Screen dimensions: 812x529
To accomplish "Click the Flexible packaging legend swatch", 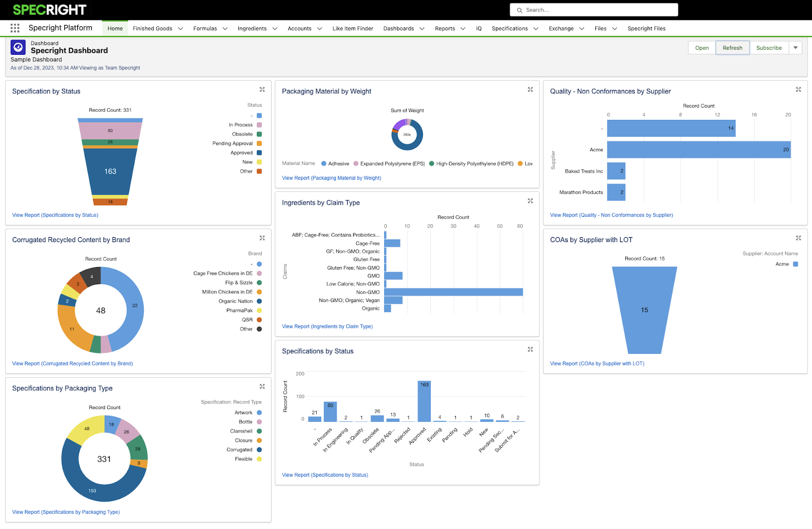I will (259, 459).
